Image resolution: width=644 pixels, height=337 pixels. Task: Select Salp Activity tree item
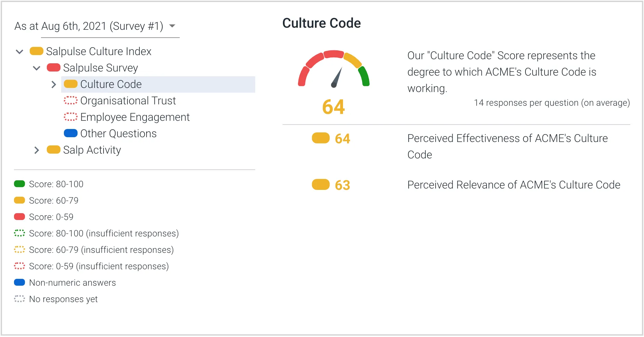(92, 150)
